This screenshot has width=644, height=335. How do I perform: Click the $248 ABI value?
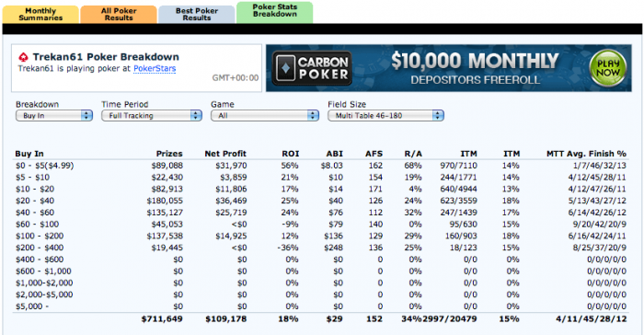[x=333, y=248]
